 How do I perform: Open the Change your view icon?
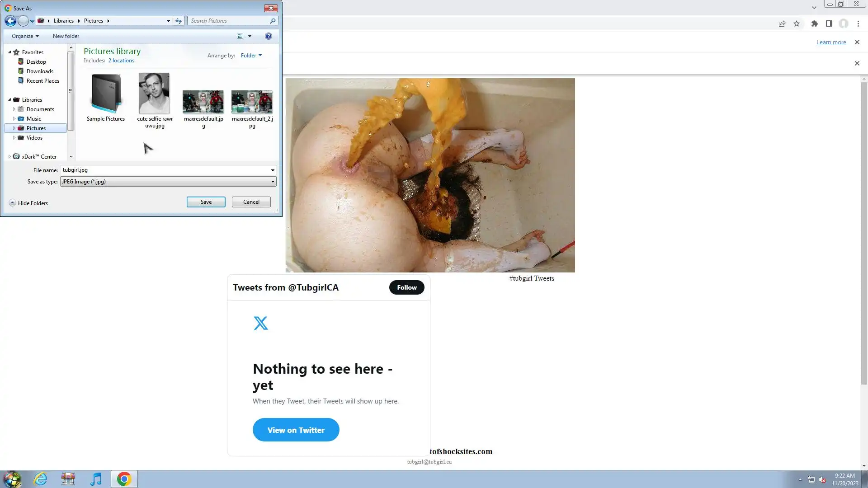[x=240, y=36]
